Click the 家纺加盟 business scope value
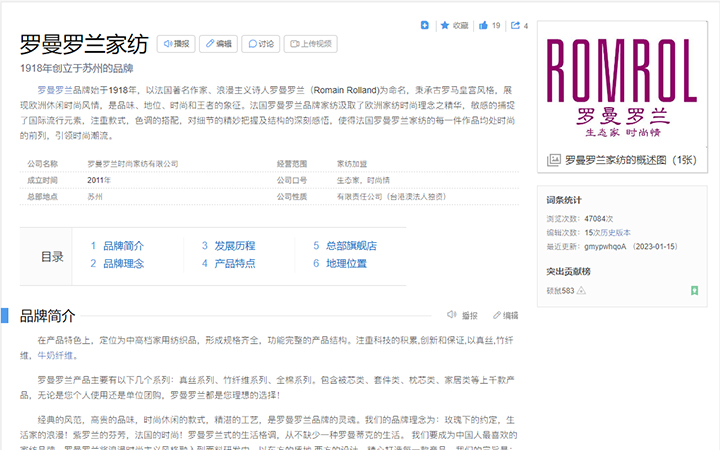Viewport: 720px width, 450px height. (x=352, y=164)
